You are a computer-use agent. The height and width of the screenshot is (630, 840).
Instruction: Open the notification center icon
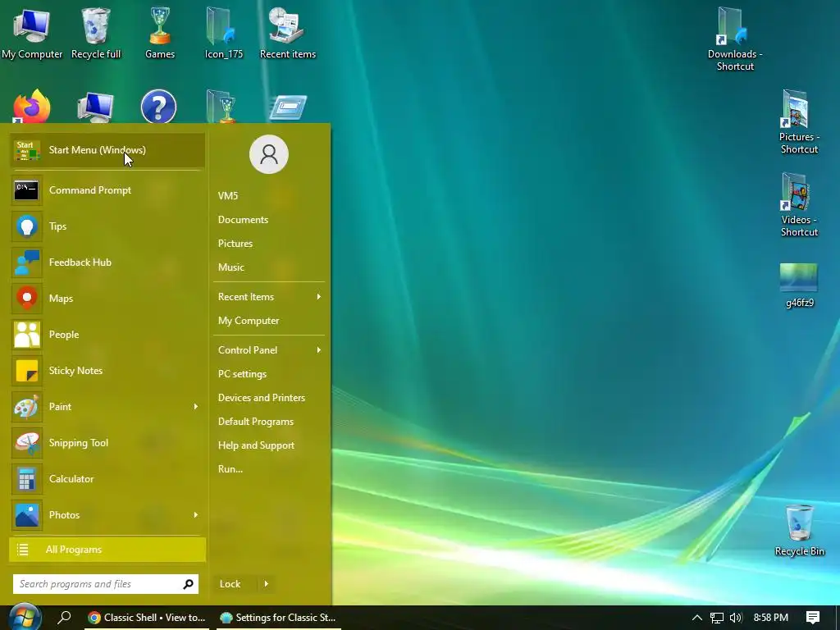pyautogui.click(x=813, y=618)
